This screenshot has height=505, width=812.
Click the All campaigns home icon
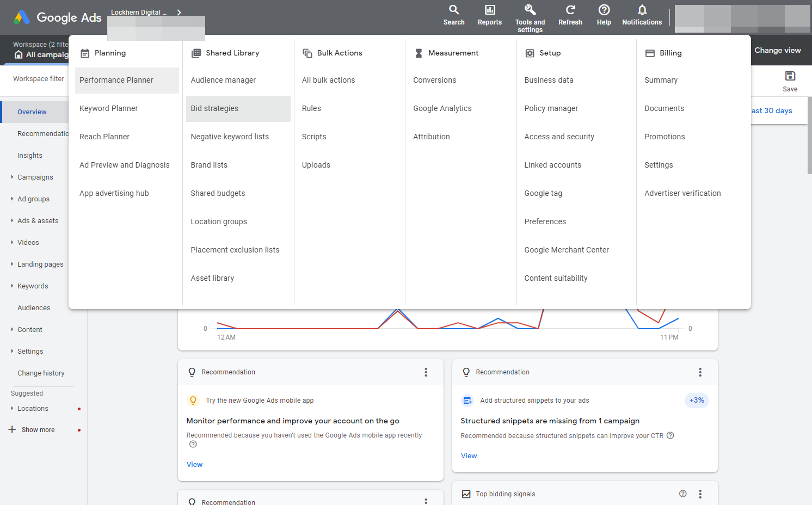pos(19,54)
